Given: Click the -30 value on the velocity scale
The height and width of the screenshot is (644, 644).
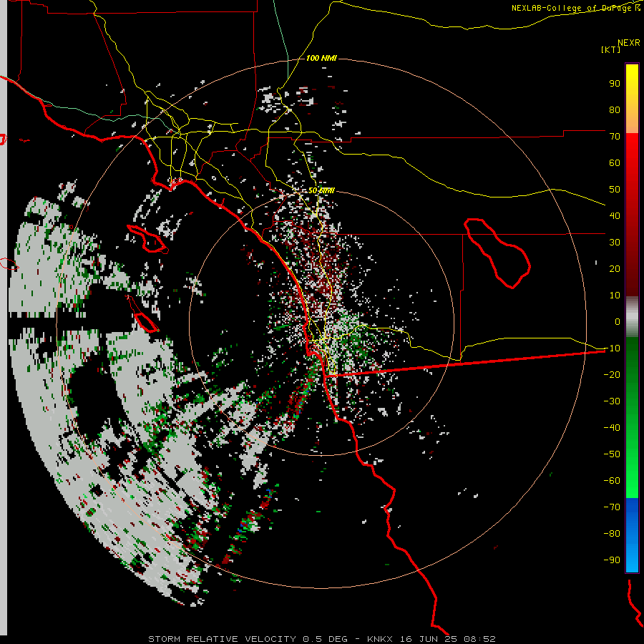Looking at the screenshot, I should [612, 401].
